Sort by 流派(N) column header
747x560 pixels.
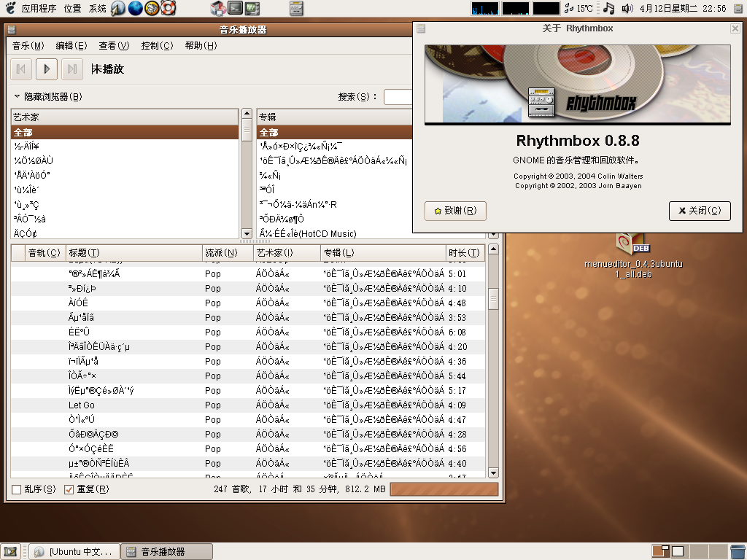click(x=228, y=253)
